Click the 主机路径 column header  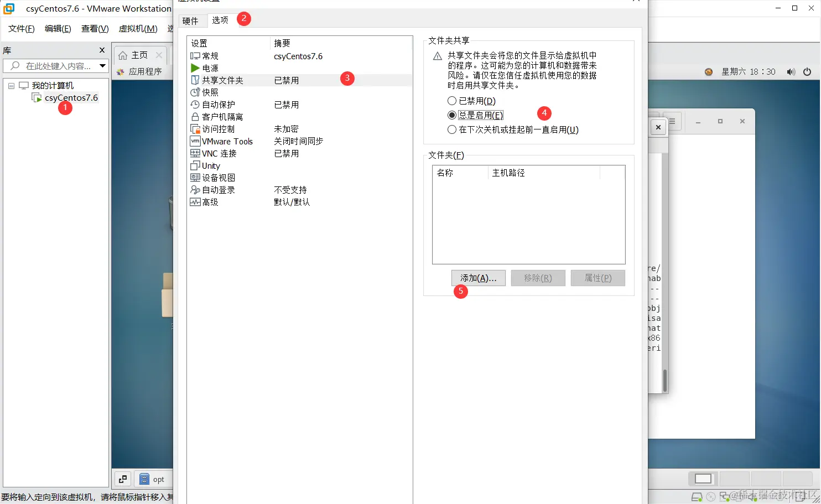(544, 173)
